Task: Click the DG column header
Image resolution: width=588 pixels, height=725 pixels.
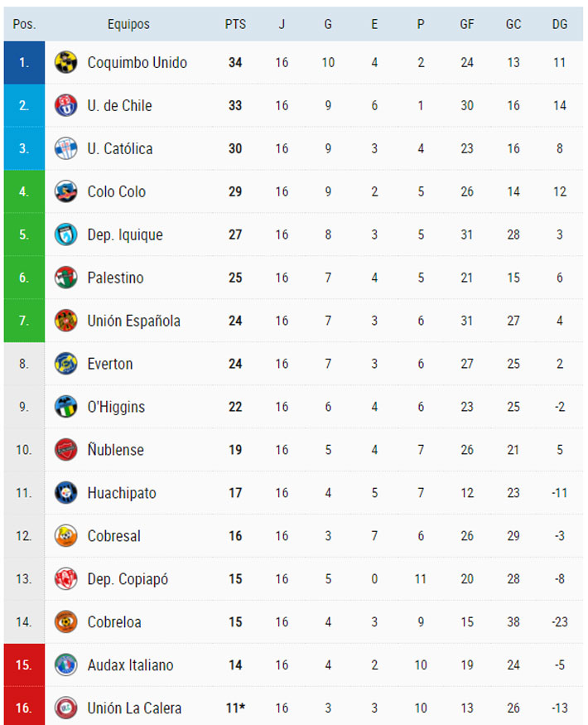Action: point(560,24)
